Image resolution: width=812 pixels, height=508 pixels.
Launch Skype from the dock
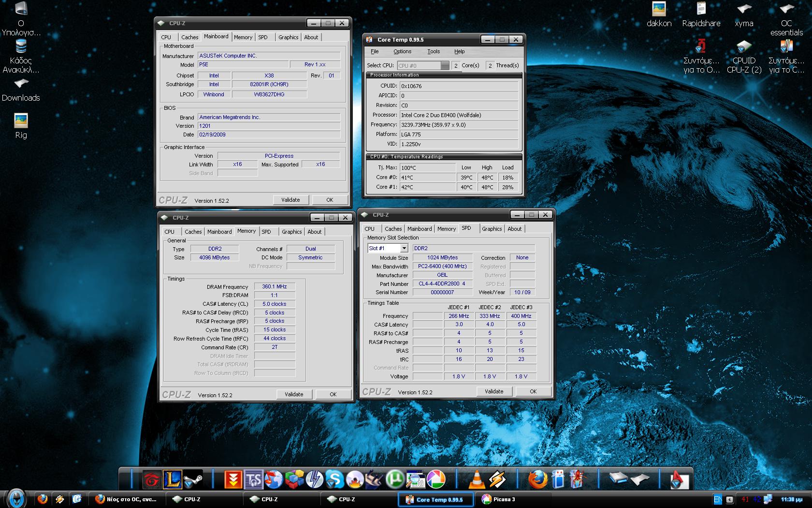[334, 479]
